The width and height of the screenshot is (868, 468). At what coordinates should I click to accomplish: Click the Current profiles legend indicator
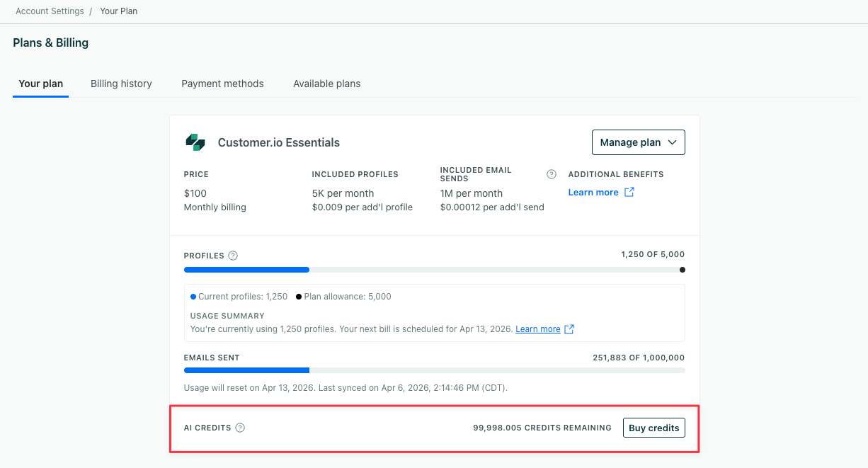[x=193, y=296]
